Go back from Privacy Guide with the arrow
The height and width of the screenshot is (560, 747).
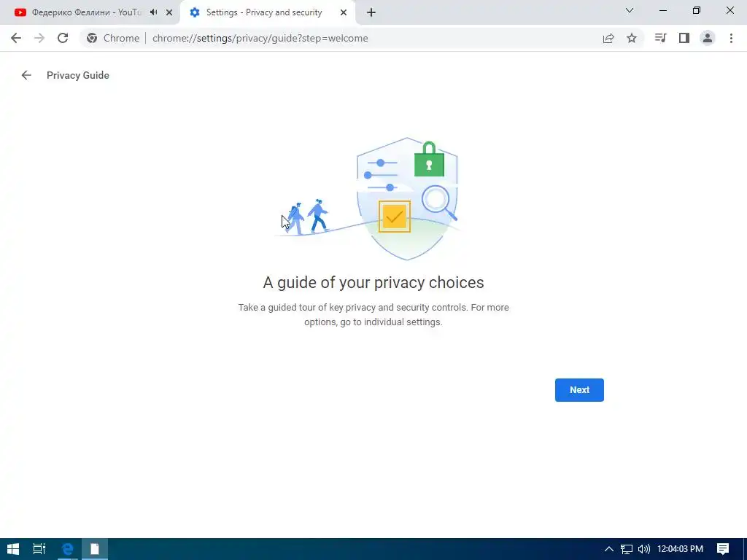coord(26,75)
